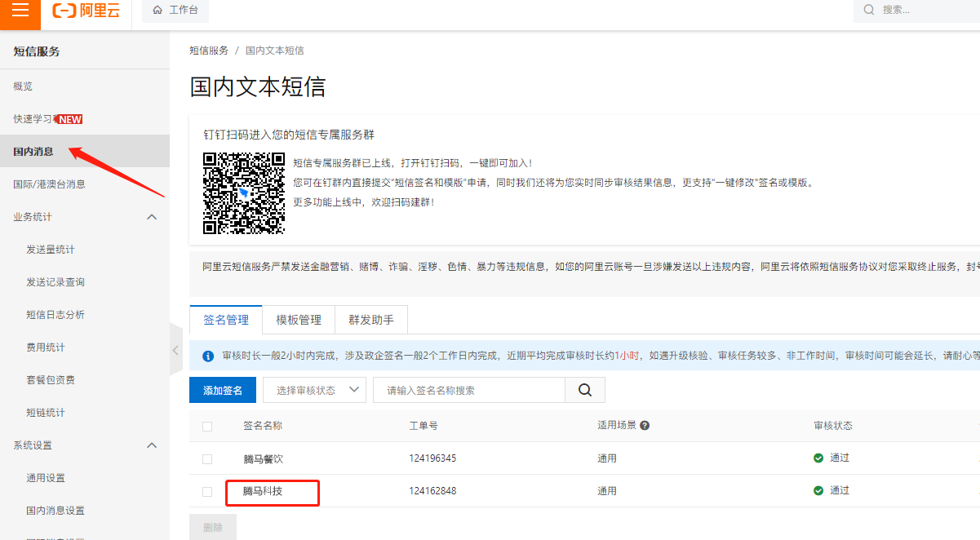Click the 适用场景 column header text
Image resolution: width=980 pixels, height=540 pixels.
[617, 426]
